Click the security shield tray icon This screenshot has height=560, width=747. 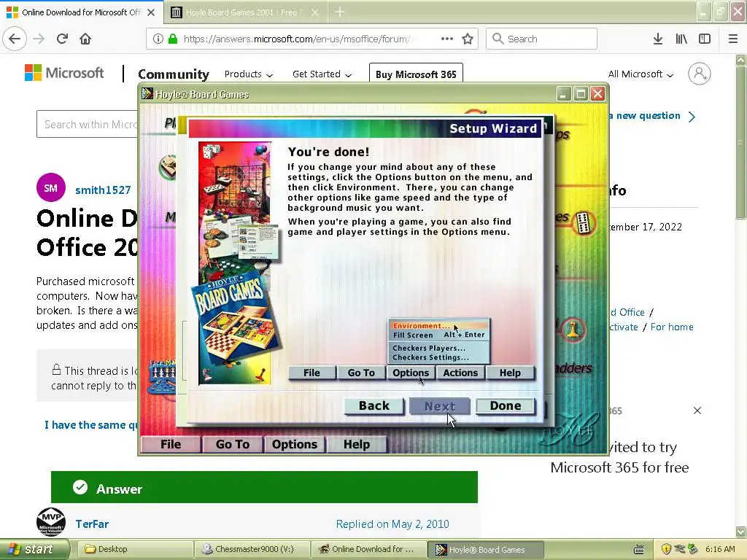[666, 549]
